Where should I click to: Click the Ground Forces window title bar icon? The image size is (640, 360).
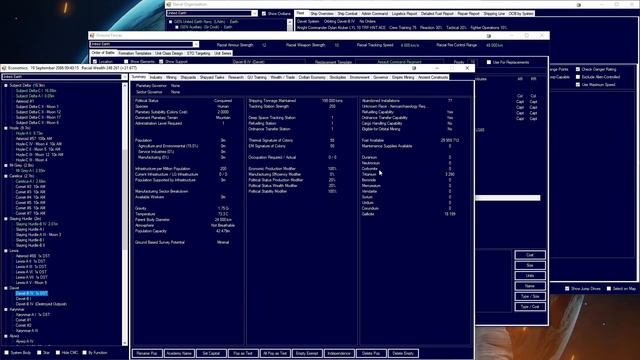[92, 36]
